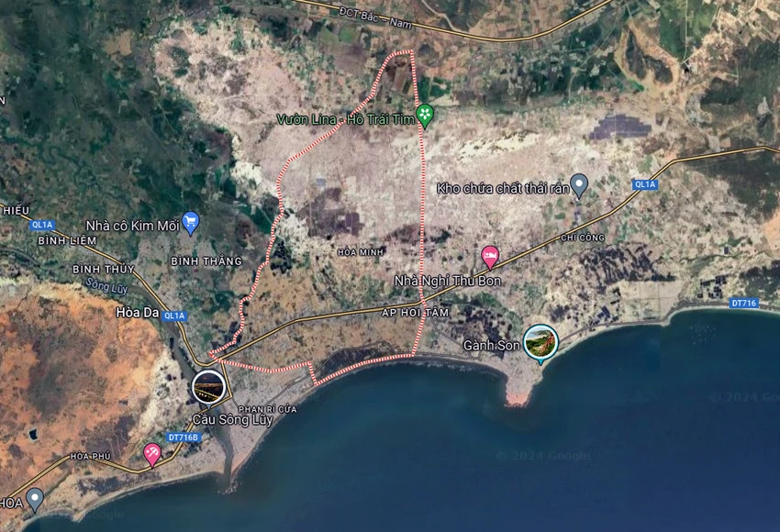The height and width of the screenshot is (532, 780).
Task: Click the pink beach umbrella marker near Hòa Phú
Action: pyautogui.click(x=151, y=454)
